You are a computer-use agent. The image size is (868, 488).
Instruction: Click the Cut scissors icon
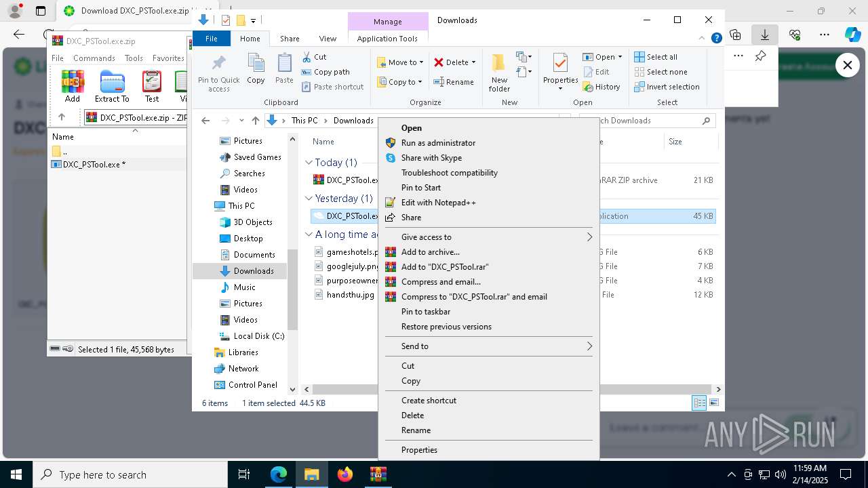(x=307, y=57)
